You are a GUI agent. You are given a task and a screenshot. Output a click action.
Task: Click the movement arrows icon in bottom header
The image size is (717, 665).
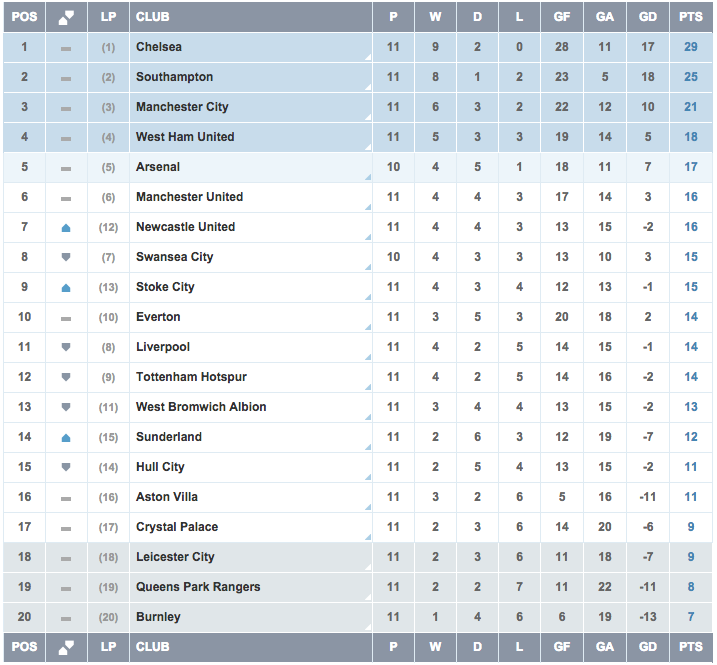[x=66, y=647]
